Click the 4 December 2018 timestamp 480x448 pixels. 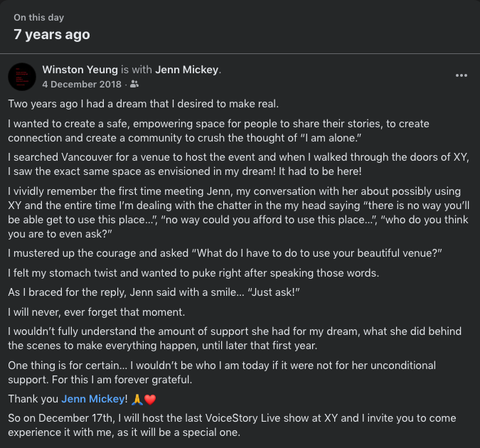[82, 84]
